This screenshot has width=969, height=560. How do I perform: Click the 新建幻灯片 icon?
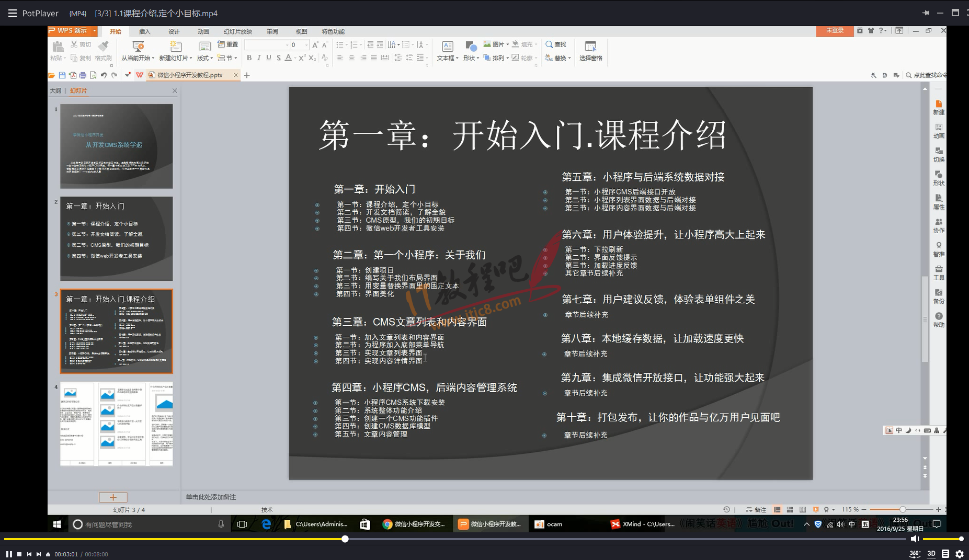coord(176,46)
